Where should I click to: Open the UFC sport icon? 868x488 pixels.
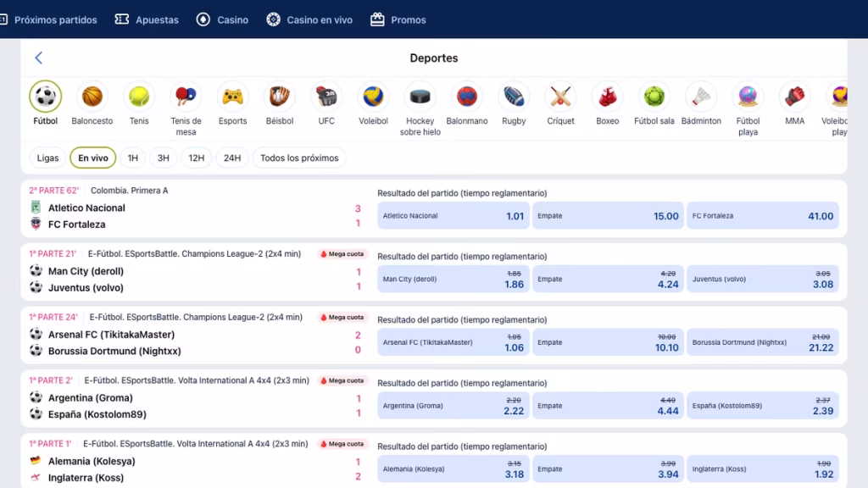[326, 97]
